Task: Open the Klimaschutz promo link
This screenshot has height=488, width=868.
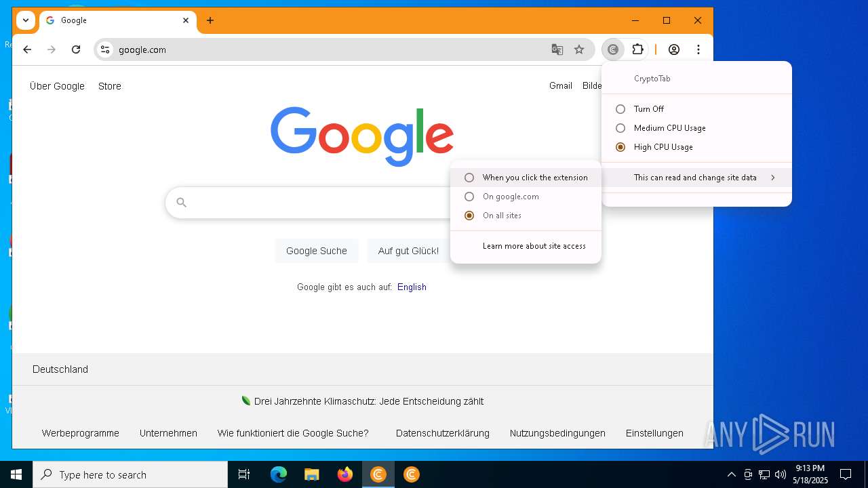Action: [x=369, y=401]
